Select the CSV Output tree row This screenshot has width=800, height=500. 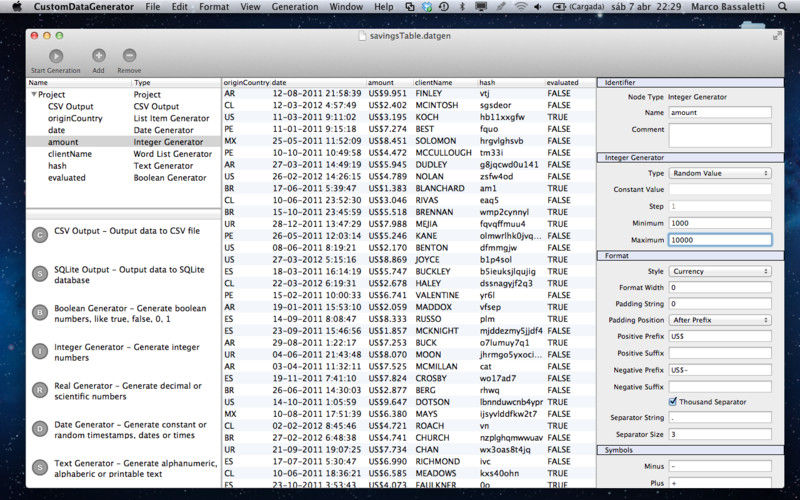pyautogui.click(x=123, y=106)
